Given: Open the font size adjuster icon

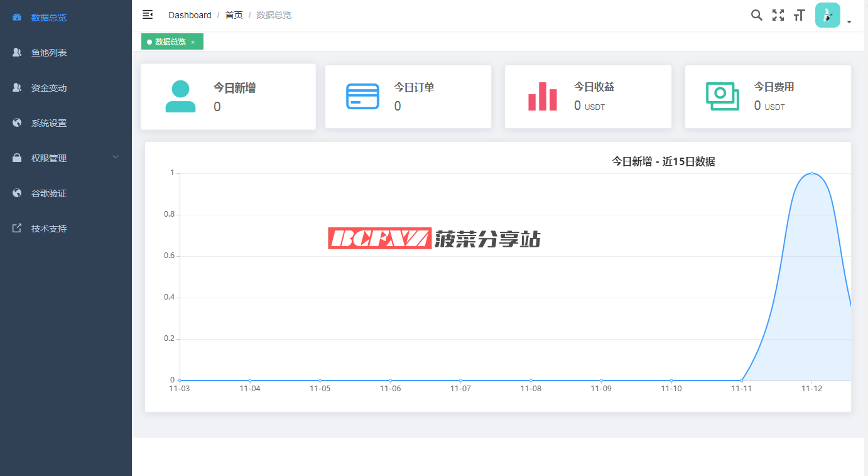Looking at the screenshot, I should click(x=799, y=15).
